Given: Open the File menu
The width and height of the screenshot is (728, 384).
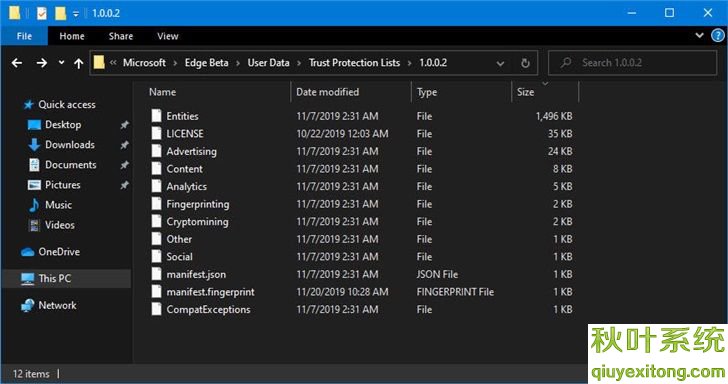Looking at the screenshot, I should (24, 36).
